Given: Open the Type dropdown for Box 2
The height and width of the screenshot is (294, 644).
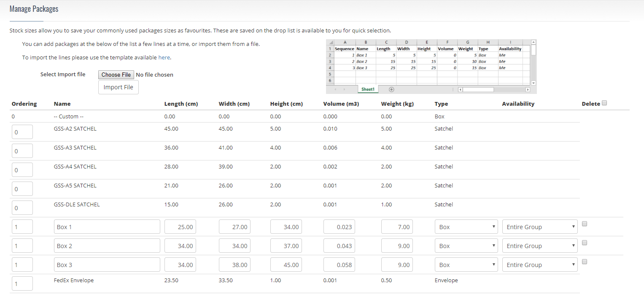Looking at the screenshot, I should 466,246.
